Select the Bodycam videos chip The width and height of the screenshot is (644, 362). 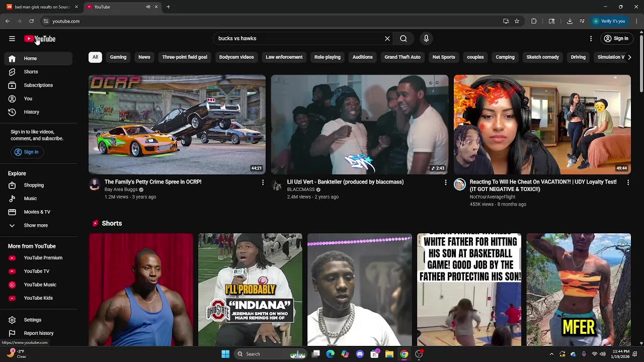[x=236, y=57]
